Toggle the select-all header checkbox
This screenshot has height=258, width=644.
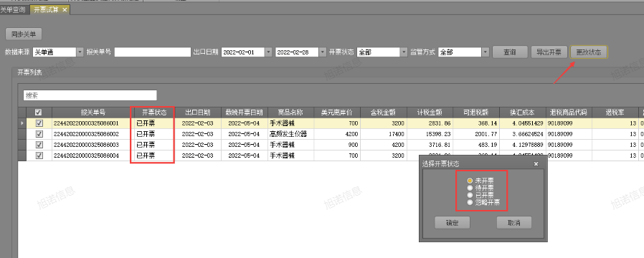[x=39, y=112]
